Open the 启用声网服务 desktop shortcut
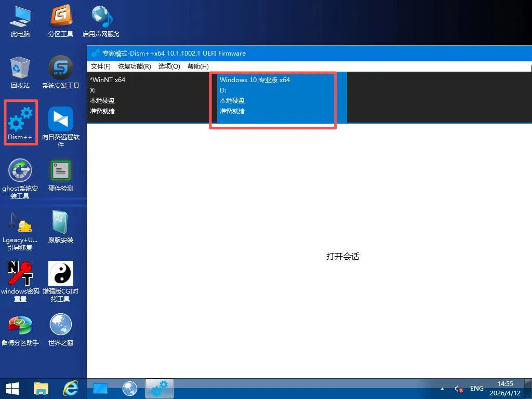The image size is (532, 399). coord(101,22)
